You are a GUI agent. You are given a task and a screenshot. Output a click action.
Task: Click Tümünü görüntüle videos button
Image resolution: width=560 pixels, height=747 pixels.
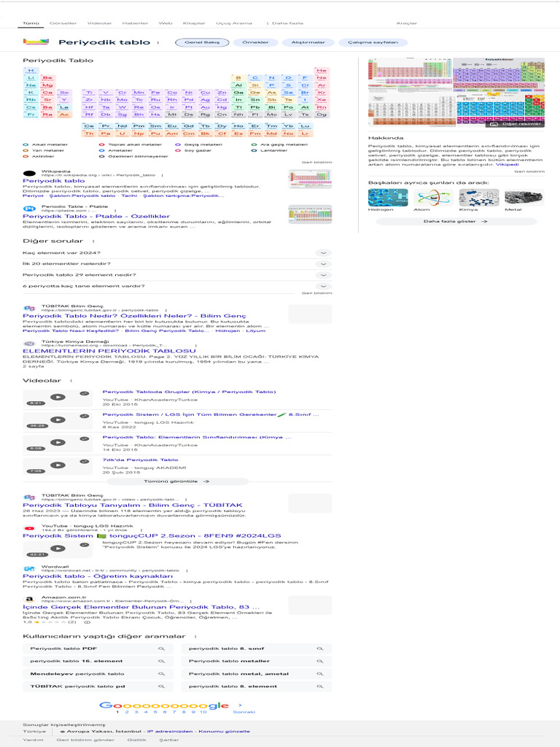point(177,481)
